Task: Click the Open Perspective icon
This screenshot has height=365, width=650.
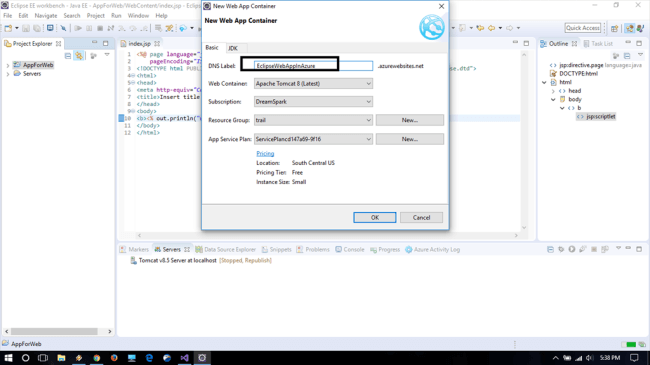Action: (614, 28)
